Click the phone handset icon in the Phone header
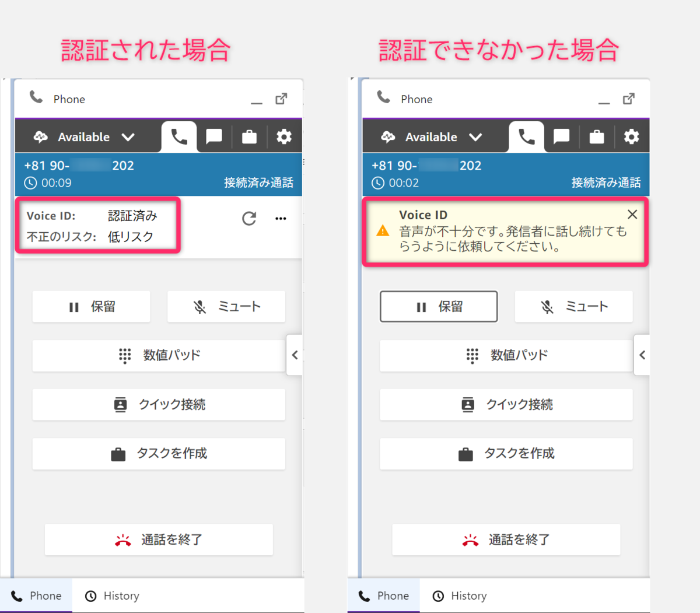Viewport: 700px width, 613px height. point(36,98)
